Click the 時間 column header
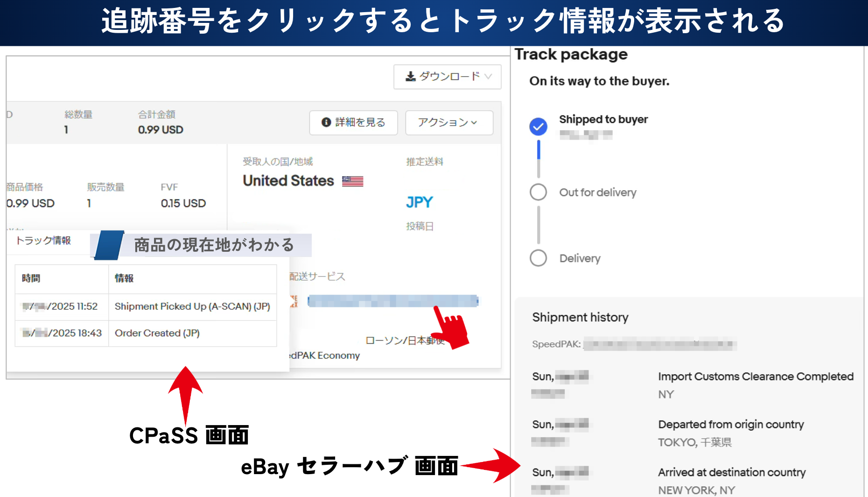The width and height of the screenshot is (868, 497). coord(31,278)
